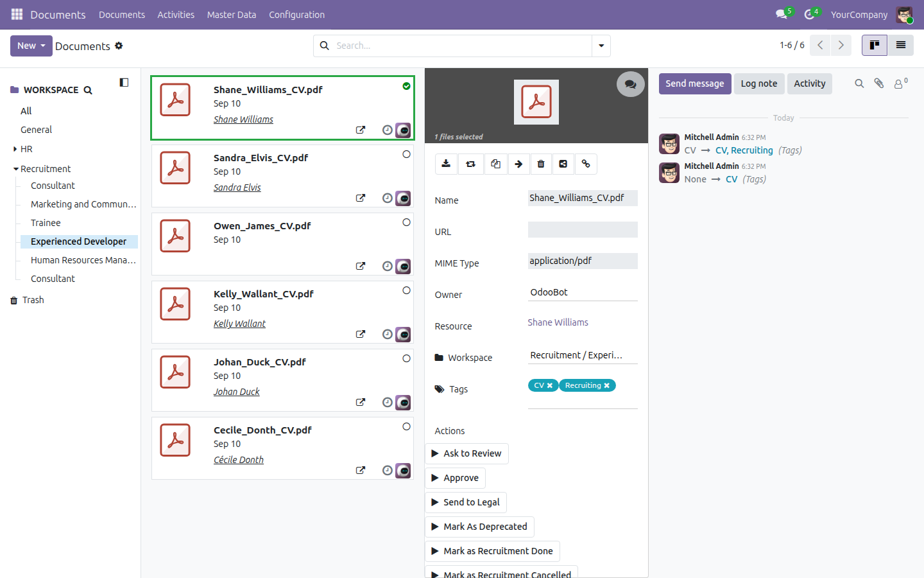Switch to the kanban view
Viewport: 924px width, 578px height.
(874, 45)
